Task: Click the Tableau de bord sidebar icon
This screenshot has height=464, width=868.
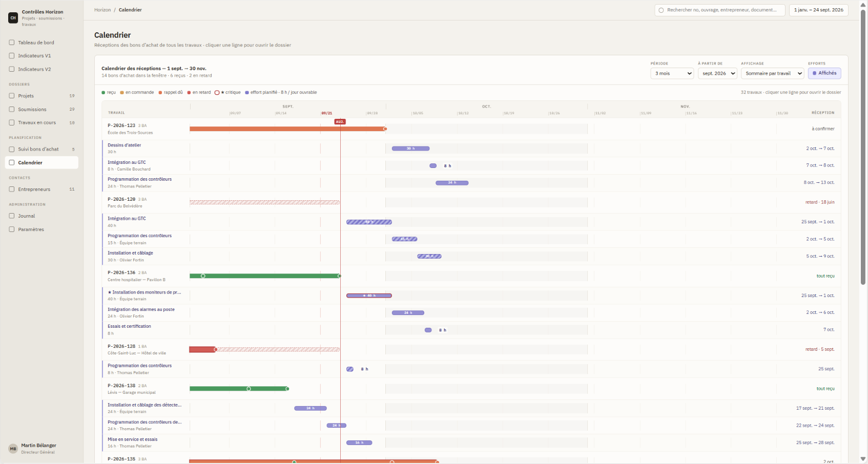Action: tap(12, 43)
